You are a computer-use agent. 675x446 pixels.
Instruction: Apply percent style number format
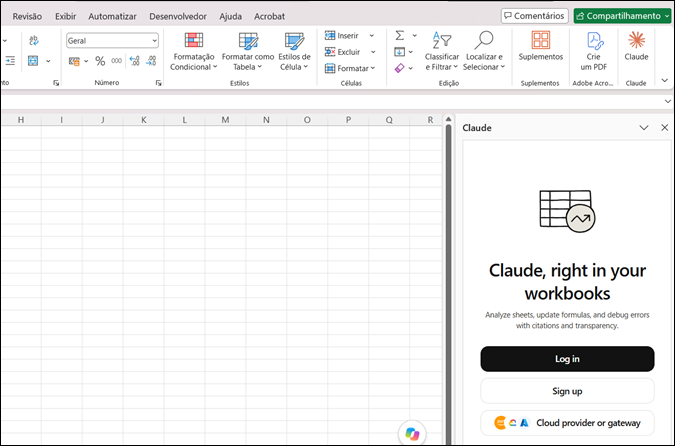(x=100, y=61)
